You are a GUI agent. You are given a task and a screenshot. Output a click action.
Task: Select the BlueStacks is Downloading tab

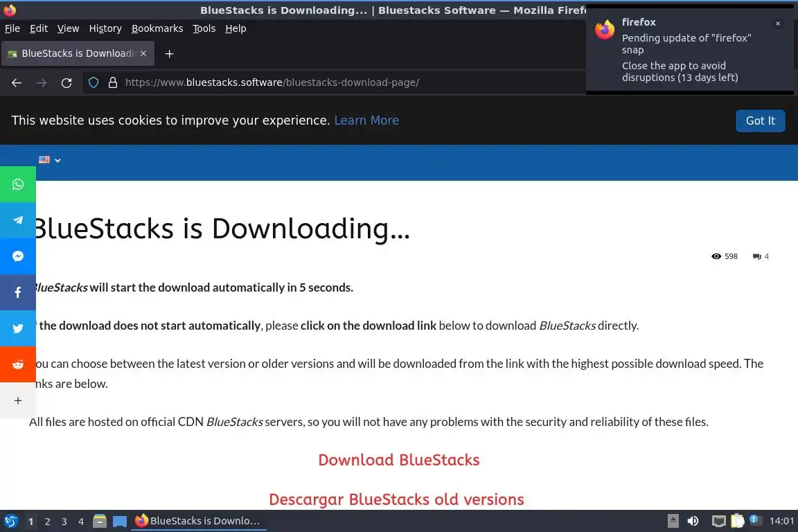click(x=78, y=53)
